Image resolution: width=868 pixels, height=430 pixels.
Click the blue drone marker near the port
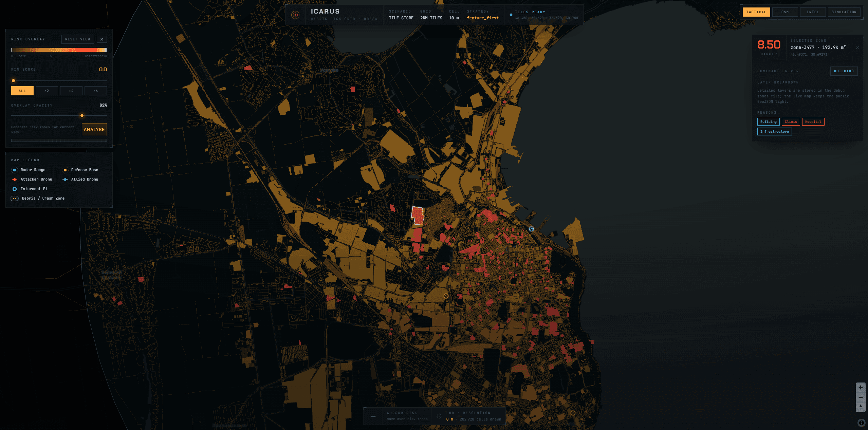tap(531, 229)
